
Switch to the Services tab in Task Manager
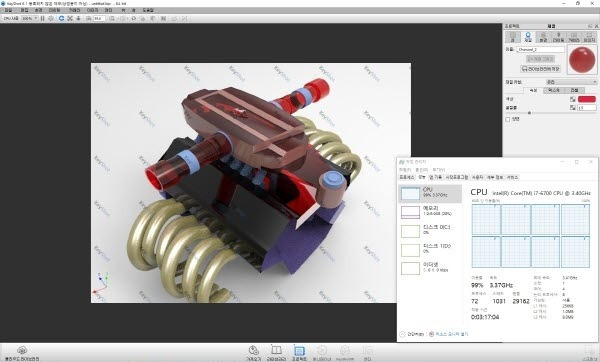[512, 178]
